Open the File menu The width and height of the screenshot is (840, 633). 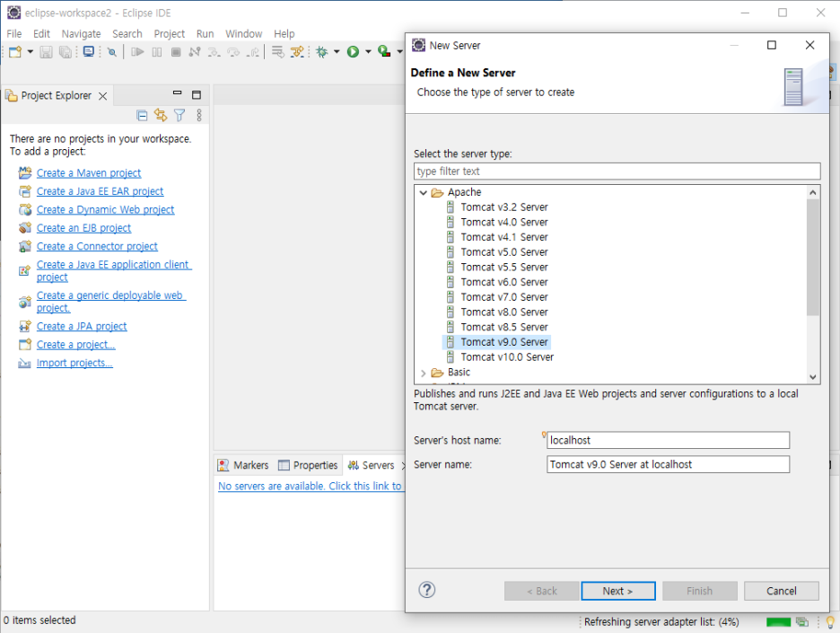pyautogui.click(x=14, y=34)
